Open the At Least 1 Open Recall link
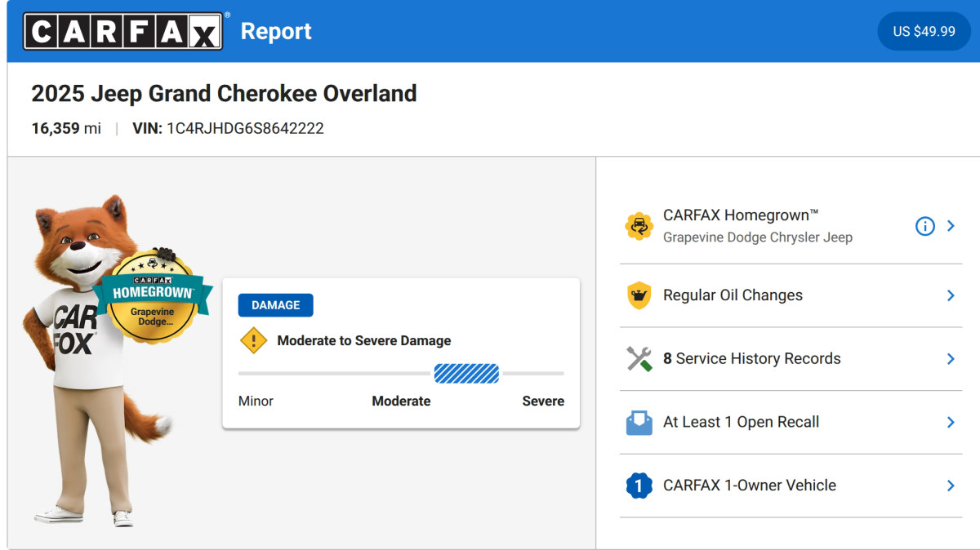The width and height of the screenshot is (980, 550). 741,422
